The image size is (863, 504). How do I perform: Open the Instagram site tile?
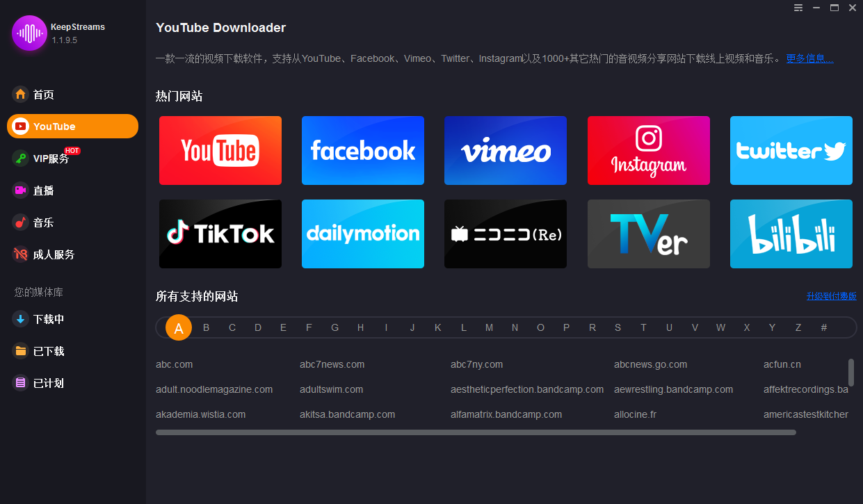[649, 150]
